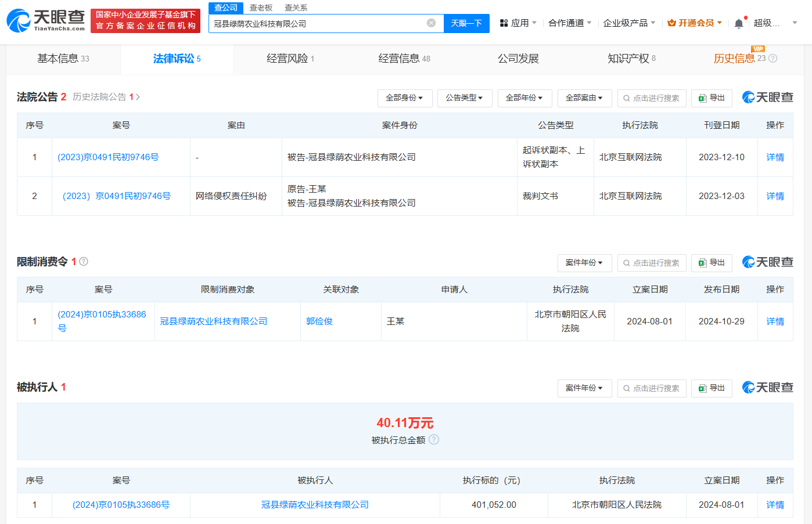Click 网络侵权责任纠纷 cell text

pyautogui.click(x=231, y=196)
